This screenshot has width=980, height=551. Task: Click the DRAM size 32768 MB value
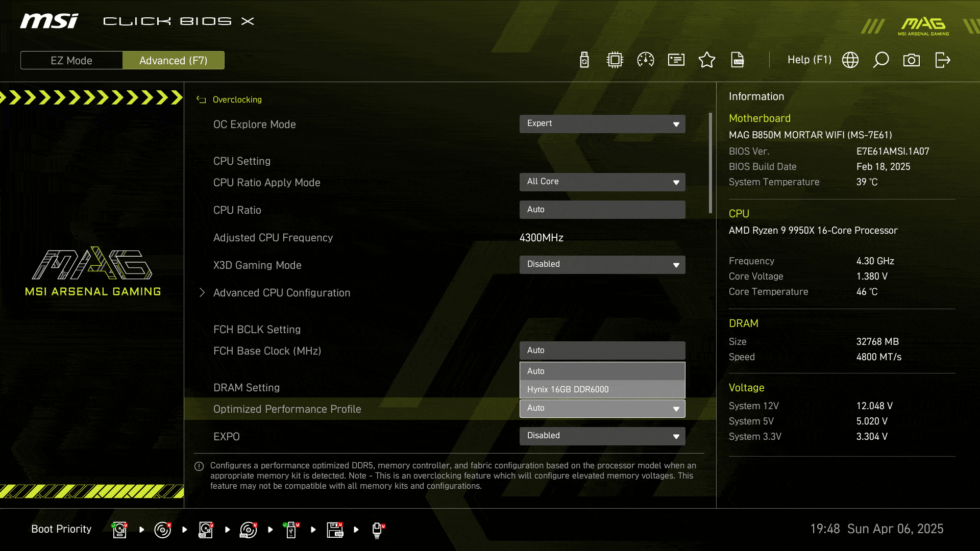[877, 342]
